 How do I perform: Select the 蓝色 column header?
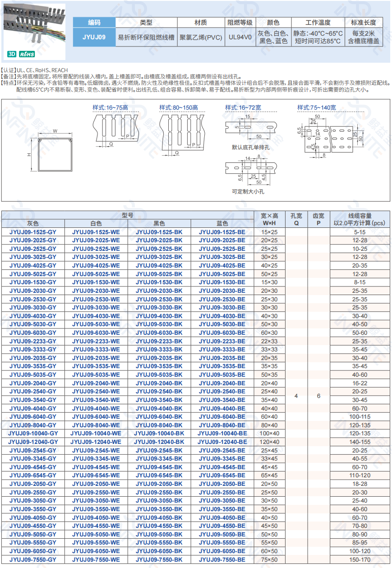[x=222, y=223]
